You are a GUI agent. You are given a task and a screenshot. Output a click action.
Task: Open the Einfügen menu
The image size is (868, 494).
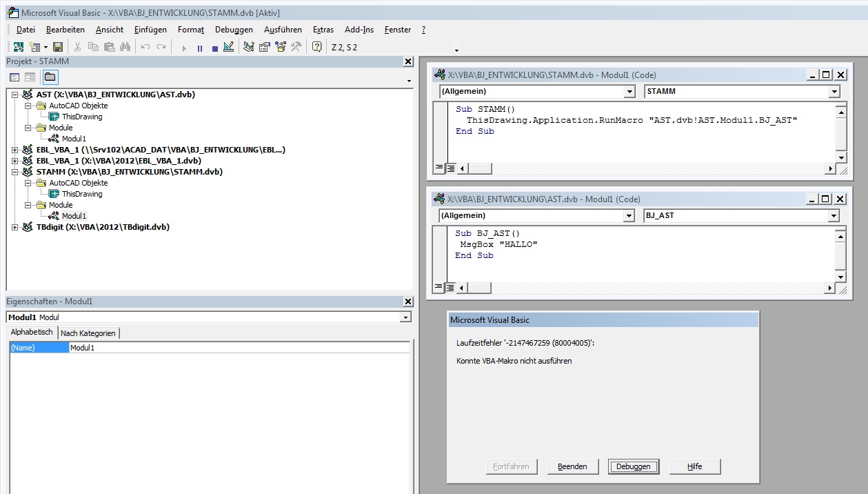click(x=151, y=30)
